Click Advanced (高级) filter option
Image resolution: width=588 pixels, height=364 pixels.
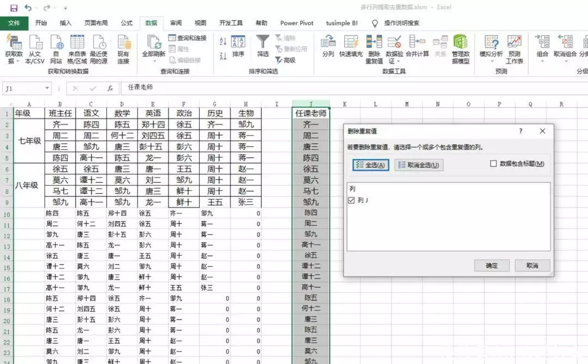(286, 60)
